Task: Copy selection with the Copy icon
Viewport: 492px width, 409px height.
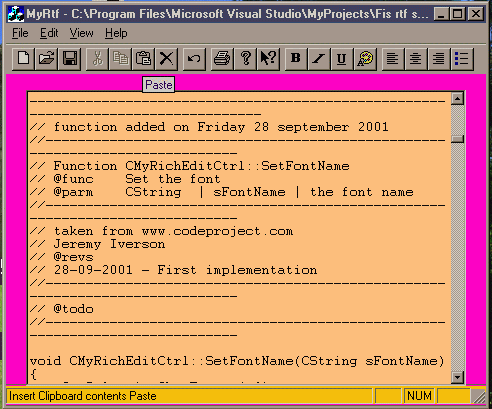Action: pyautogui.click(x=120, y=59)
